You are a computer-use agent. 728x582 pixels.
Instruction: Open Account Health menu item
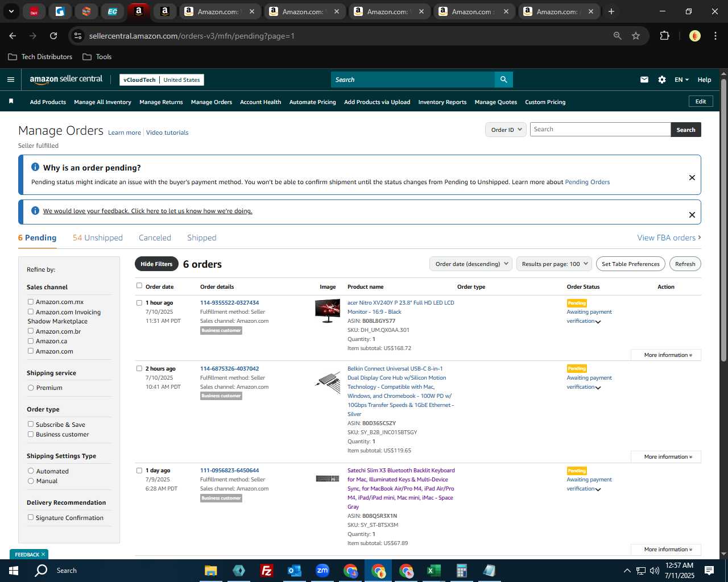(x=260, y=102)
